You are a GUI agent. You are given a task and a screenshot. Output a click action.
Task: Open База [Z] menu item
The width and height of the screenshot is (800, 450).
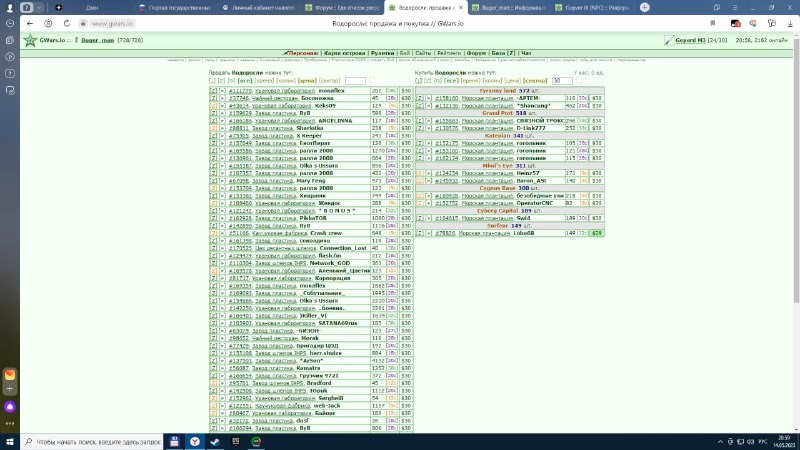pyautogui.click(x=503, y=53)
